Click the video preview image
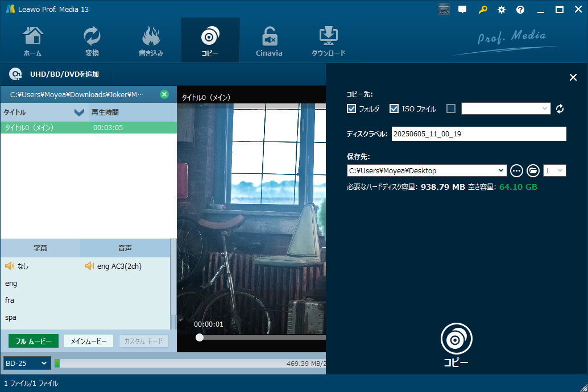 tap(251, 219)
